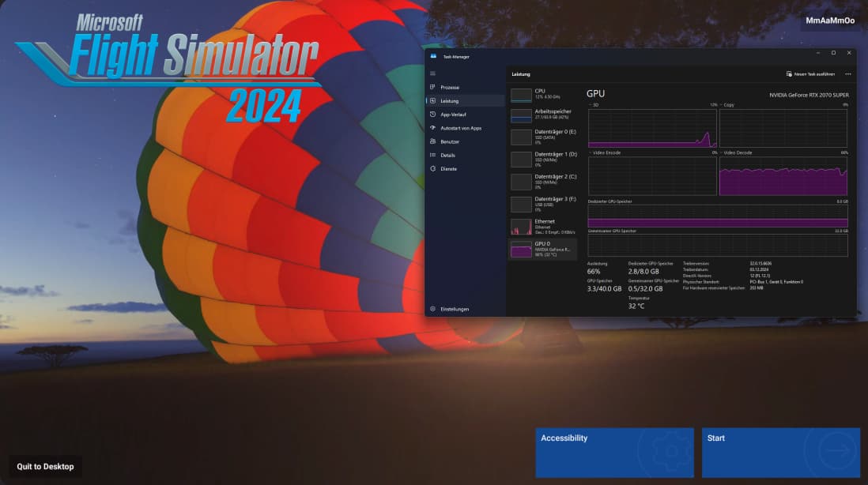Select the Ethernet performance item

coord(542,227)
